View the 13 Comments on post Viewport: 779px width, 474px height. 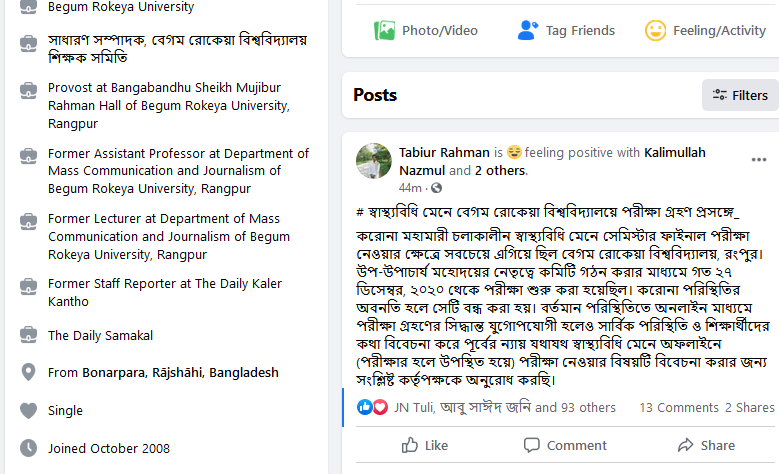(x=678, y=407)
